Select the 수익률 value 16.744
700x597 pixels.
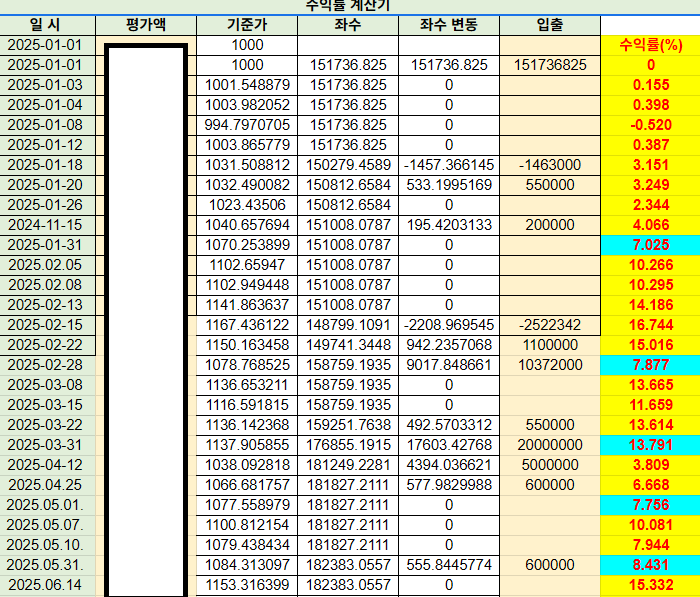pyautogui.click(x=650, y=325)
